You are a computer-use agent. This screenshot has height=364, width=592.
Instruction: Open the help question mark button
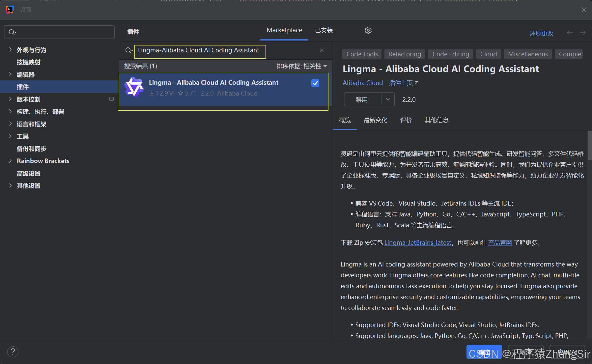pos(13,352)
